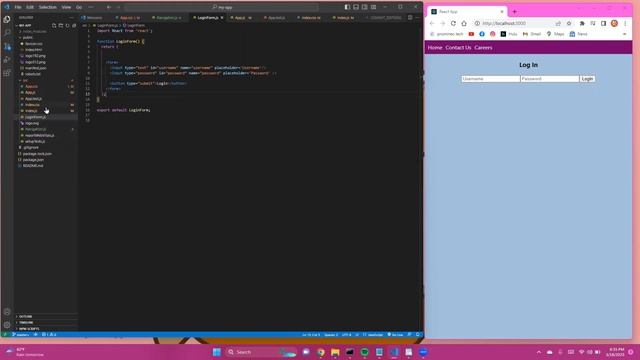Open new Chrome tab with plus
The width and height of the screenshot is (640, 360).
pos(514,11)
